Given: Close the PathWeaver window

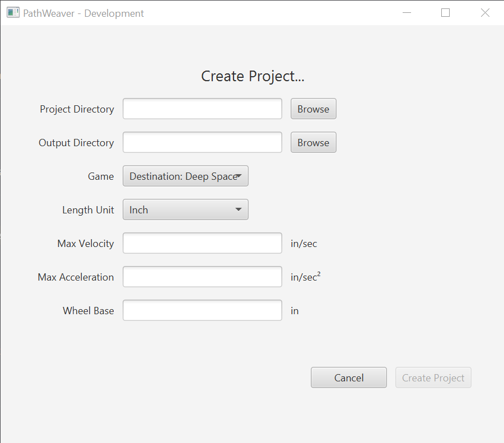Looking at the screenshot, I should click(485, 13).
